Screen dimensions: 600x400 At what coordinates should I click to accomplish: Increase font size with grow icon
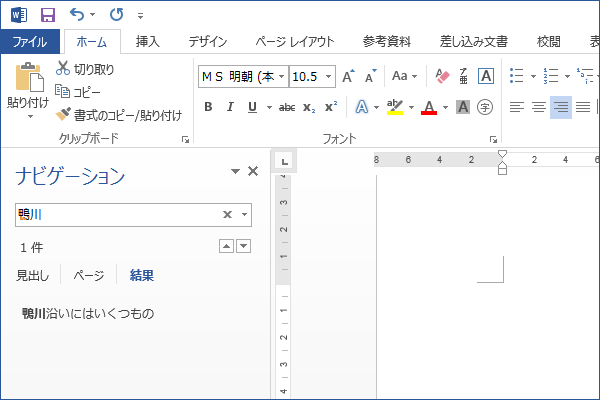coord(348,76)
